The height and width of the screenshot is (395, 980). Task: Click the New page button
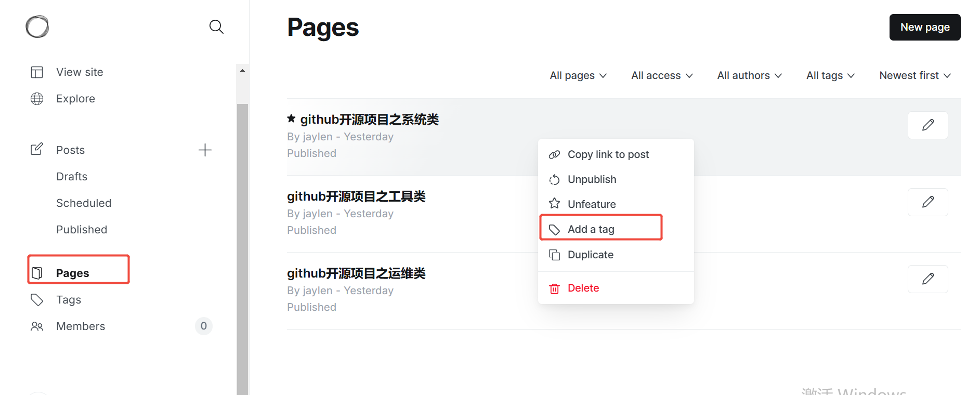click(924, 27)
